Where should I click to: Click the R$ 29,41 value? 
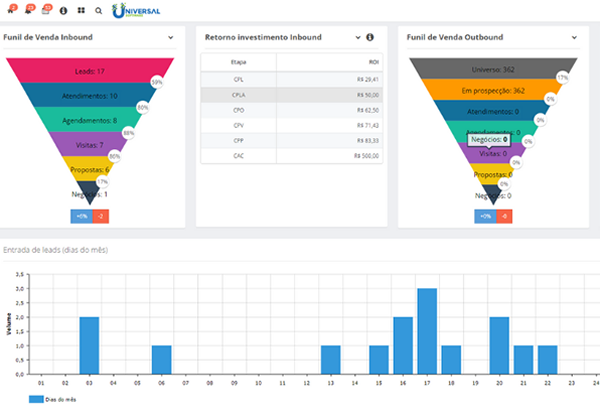[368, 80]
